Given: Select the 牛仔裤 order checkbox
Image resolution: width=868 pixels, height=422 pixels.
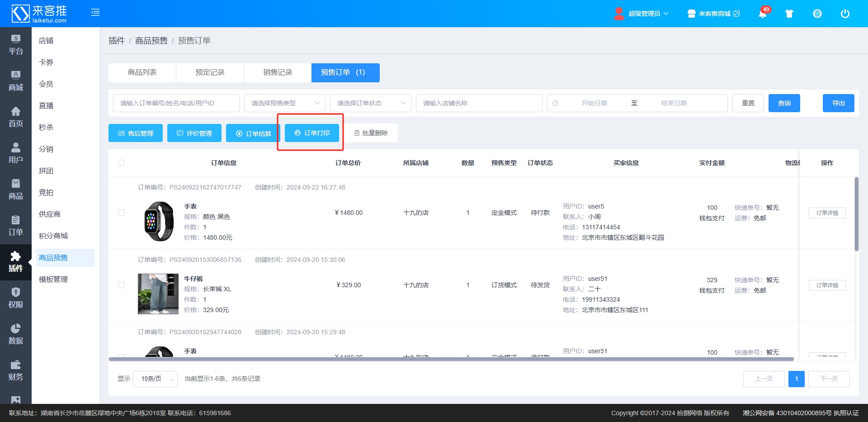Looking at the screenshot, I should pyautogui.click(x=121, y=285).
